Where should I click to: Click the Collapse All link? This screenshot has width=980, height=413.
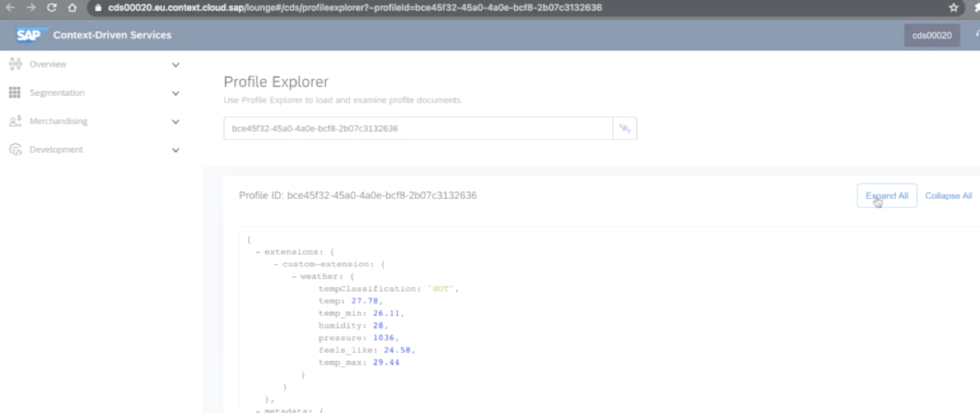948,196
